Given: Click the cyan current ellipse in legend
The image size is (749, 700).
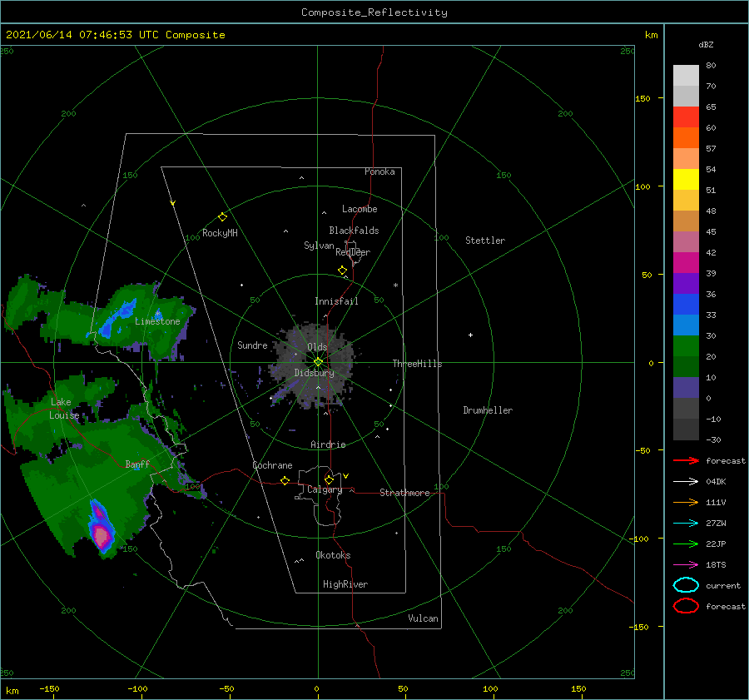Looking at the screenshot, I should (686, 585).
